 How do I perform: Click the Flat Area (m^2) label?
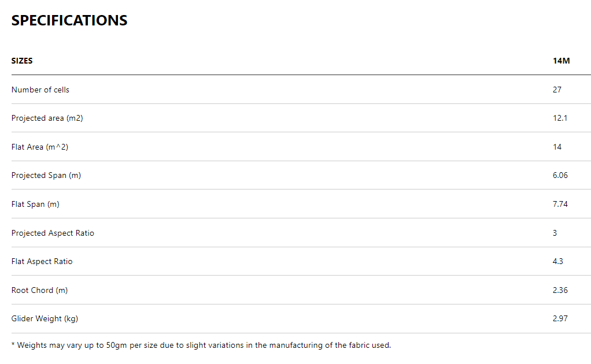click(x=40, y=147)
